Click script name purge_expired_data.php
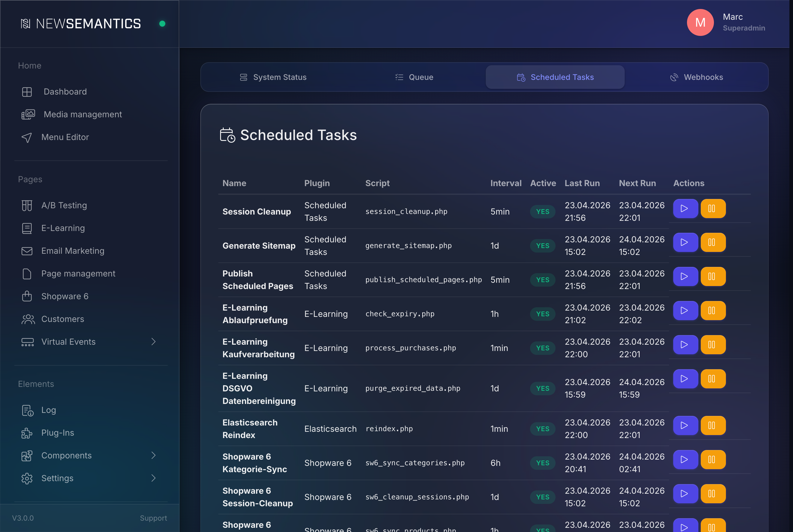Image resolution: width=793 pixels, height=532 pixels. click(413, 388)
